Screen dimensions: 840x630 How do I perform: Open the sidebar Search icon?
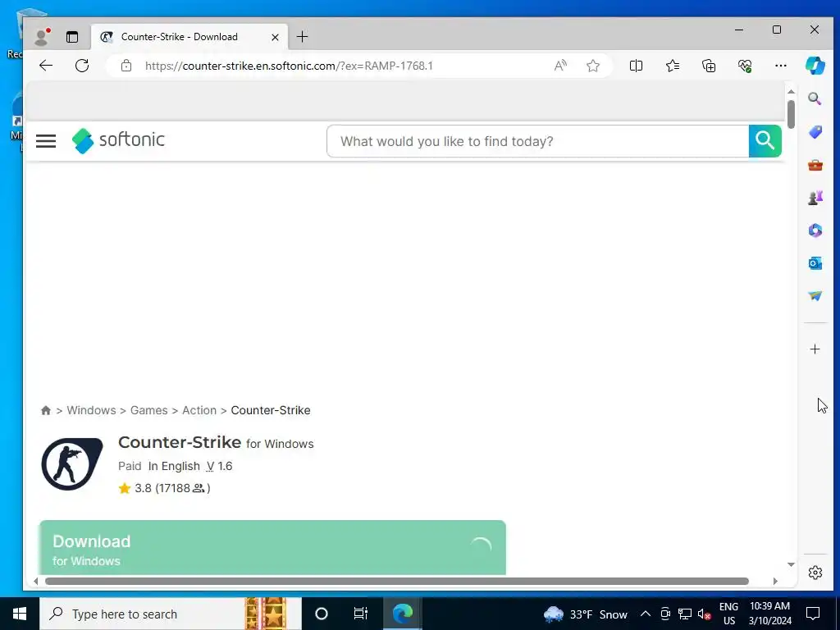[x=815, y=98]
